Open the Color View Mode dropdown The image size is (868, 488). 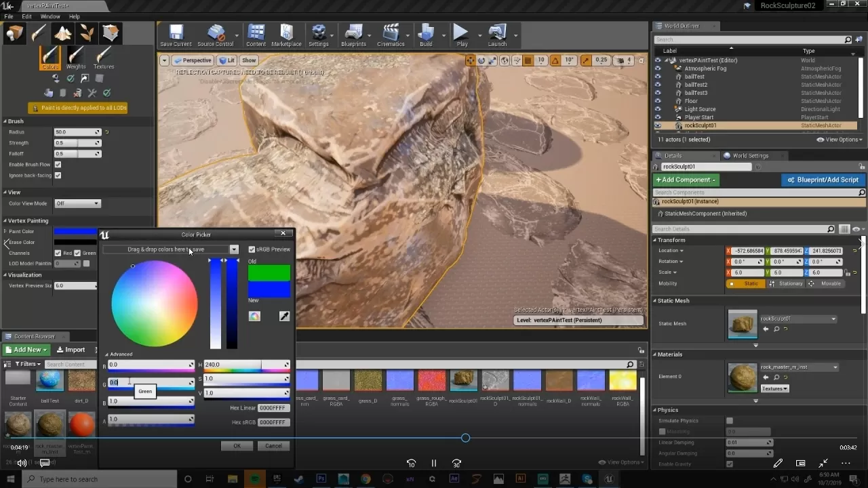coord(77,203)
